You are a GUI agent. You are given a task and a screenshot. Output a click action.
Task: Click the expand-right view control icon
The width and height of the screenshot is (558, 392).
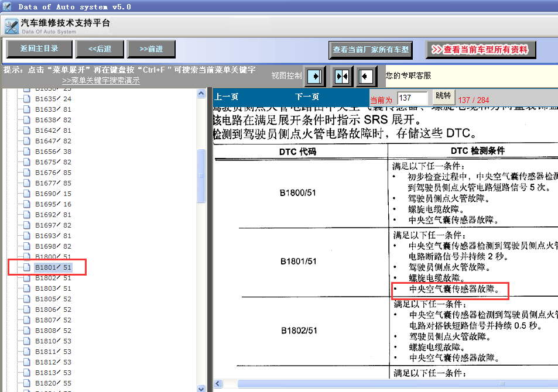tap(314, 77)
